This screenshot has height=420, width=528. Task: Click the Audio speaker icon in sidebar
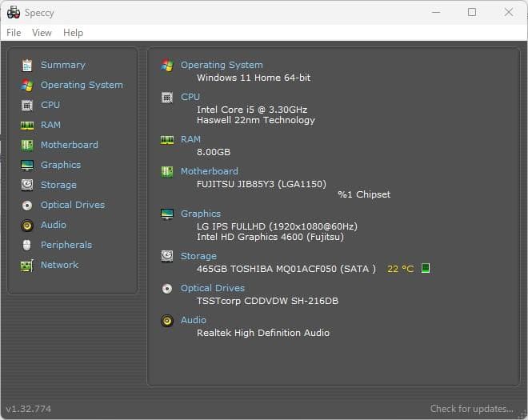(x=27, y=225)
